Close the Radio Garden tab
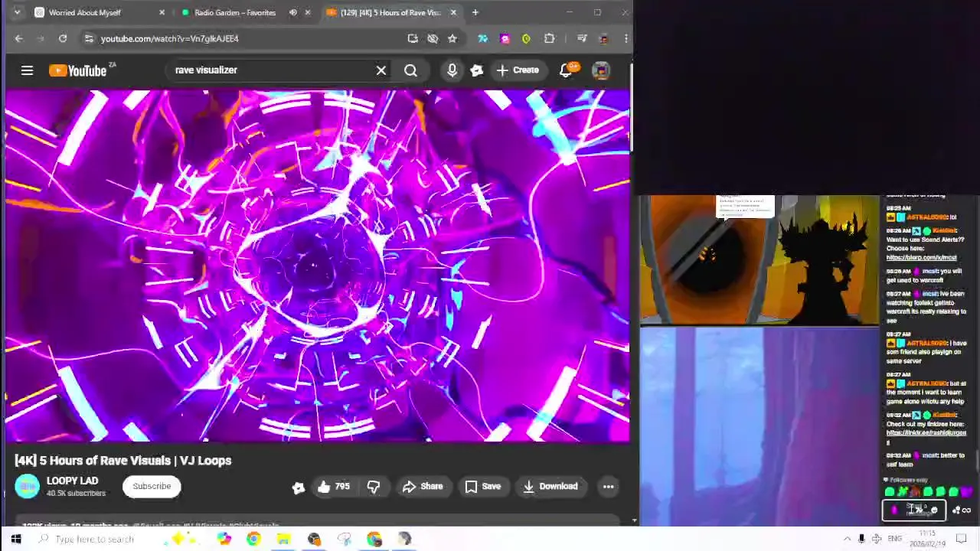Viewport: 980px width, 551px height. coord(308,12)
